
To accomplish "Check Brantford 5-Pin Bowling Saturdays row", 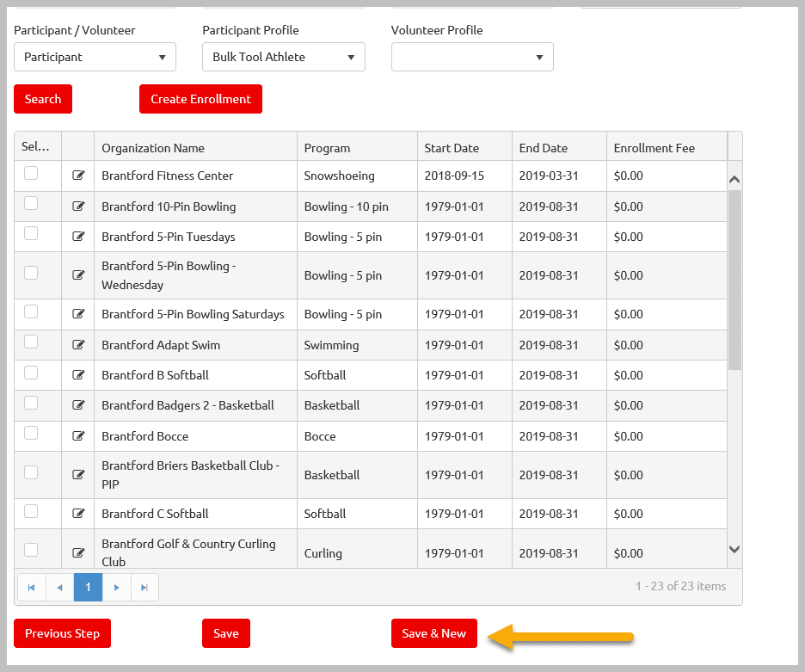I will [x=31, y=311].
